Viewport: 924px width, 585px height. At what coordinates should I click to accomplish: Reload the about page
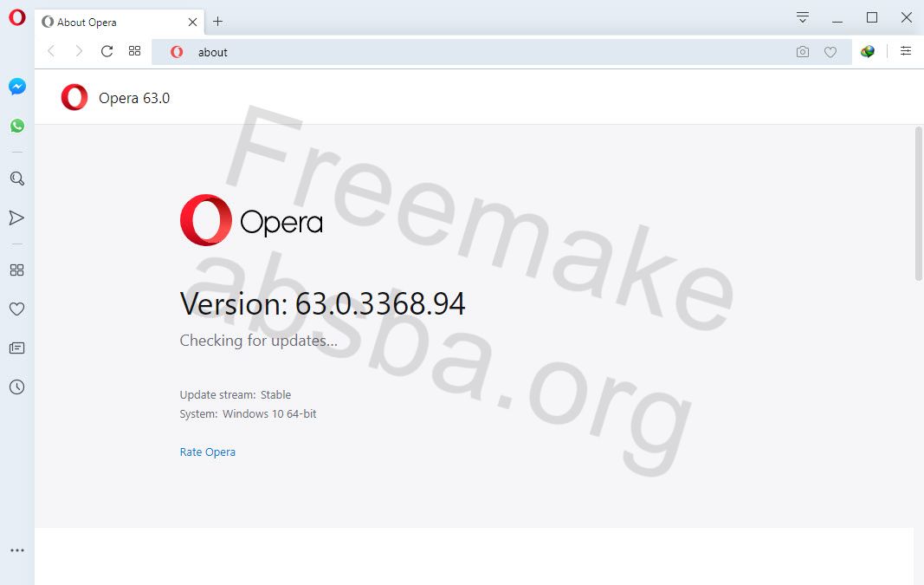[x=107, y=51]
